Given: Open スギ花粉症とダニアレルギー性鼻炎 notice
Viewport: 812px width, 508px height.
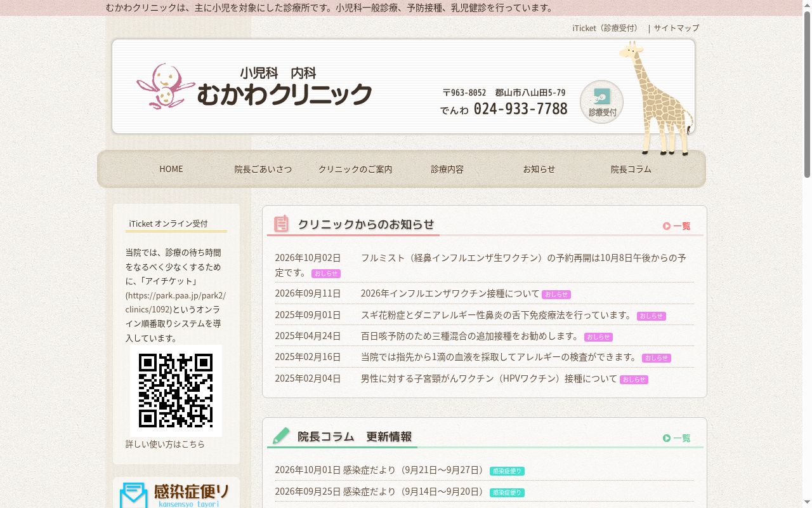Looking at the screenshot, I should (x=497, y=315).
